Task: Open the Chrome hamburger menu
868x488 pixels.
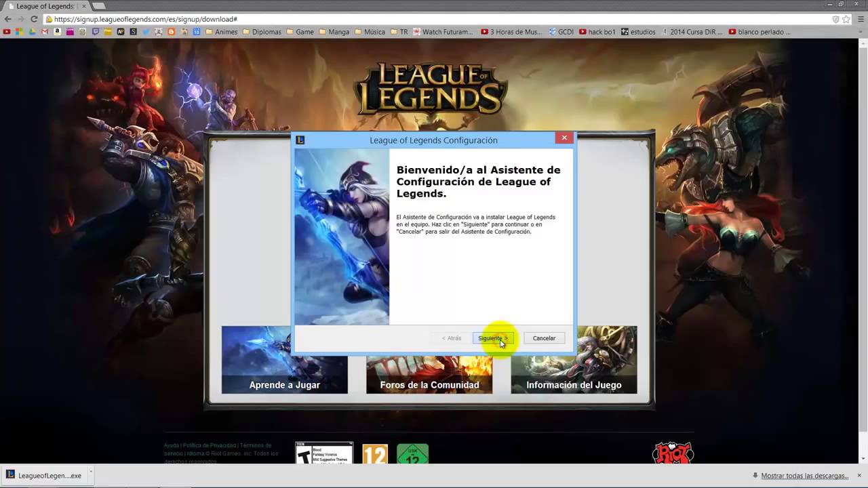Action: point(860,19)
